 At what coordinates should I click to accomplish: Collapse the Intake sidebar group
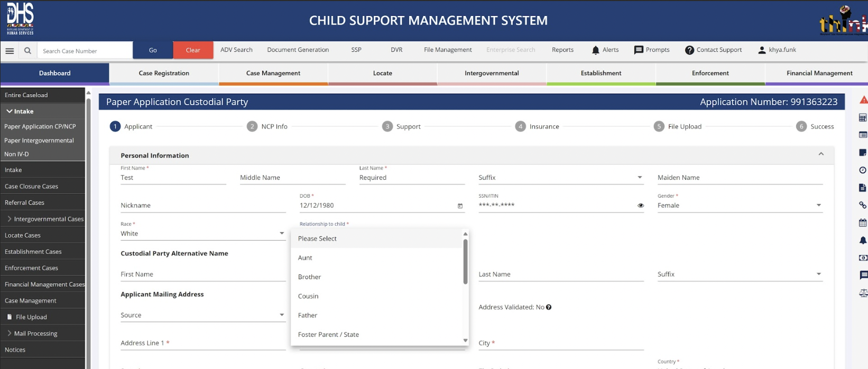coord(10,112)
